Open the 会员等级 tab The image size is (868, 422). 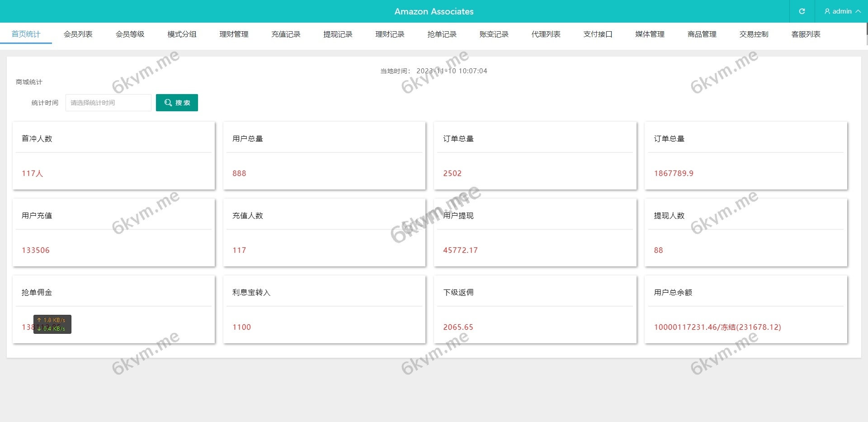130,34
